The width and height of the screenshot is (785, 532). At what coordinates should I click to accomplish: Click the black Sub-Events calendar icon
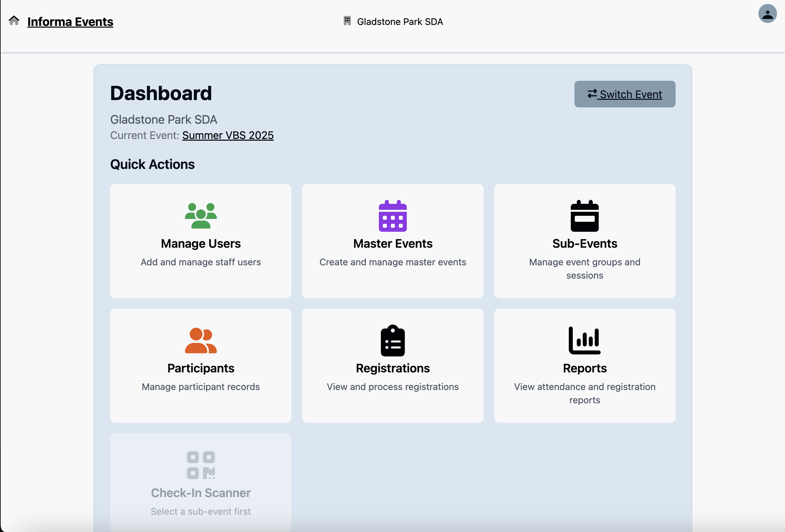click(x=584, y=216)
